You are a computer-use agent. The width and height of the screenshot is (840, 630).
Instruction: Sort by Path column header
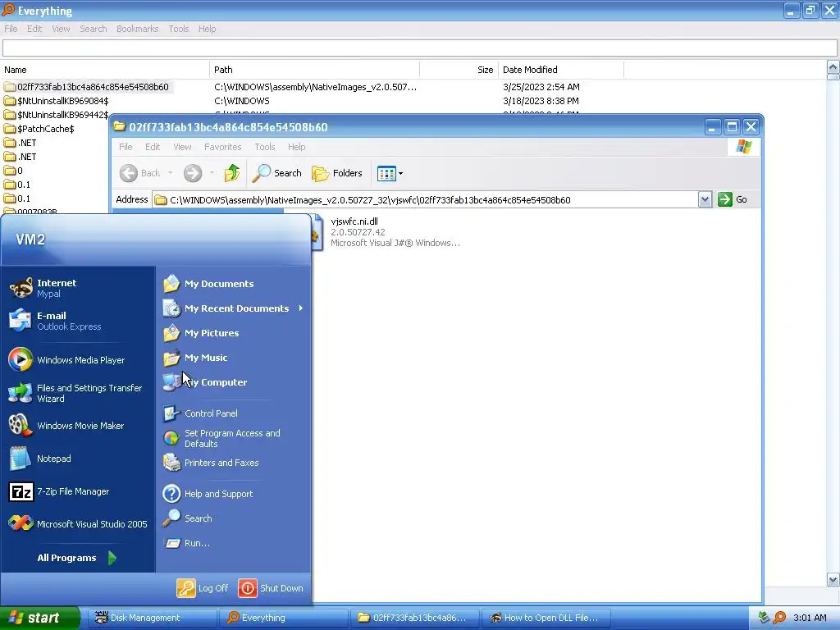click(314, 70)
